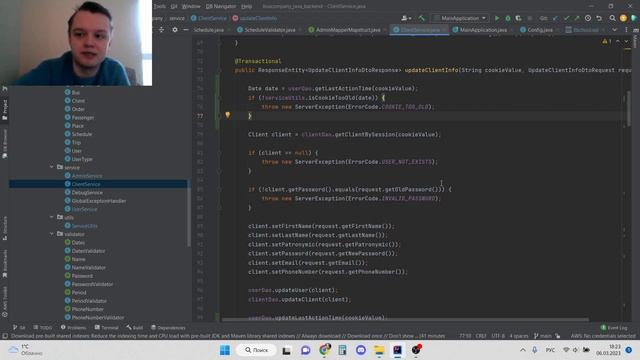Click the Git push arrow icon
The height and width of the screenshot is (360, 640).
tap(577, 18)
